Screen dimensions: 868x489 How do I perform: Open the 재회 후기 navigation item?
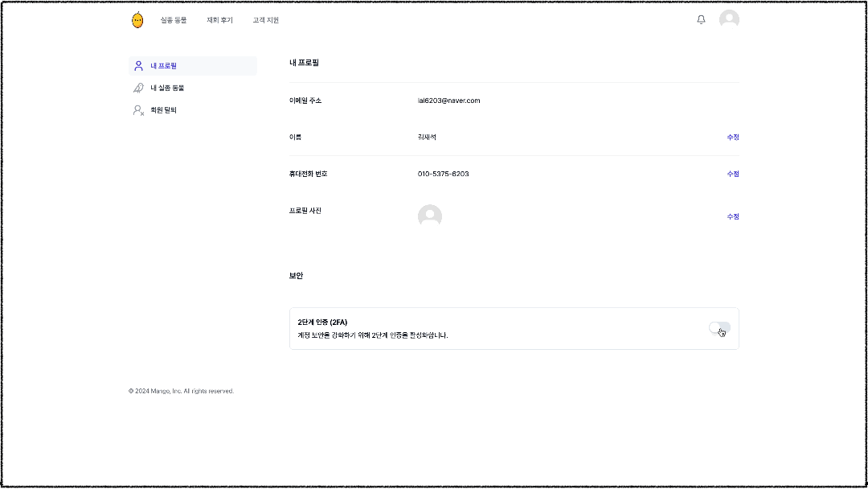[219, 20]
